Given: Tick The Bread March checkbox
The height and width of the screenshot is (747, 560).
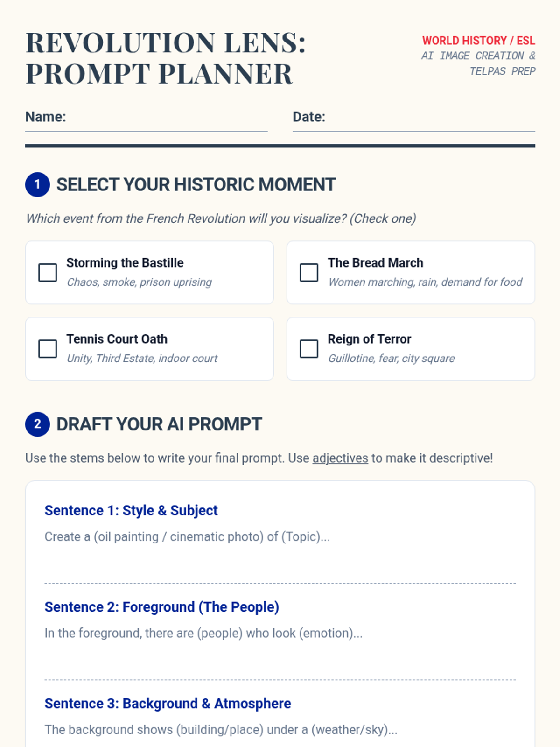Looking at the screenshot, I should [309, 273].
